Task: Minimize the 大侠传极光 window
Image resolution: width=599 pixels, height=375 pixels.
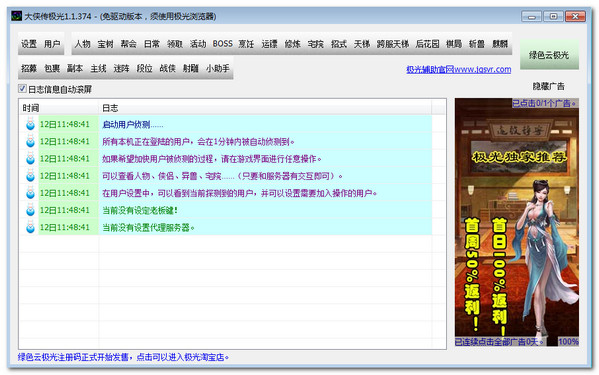Action: click(531, 16)
